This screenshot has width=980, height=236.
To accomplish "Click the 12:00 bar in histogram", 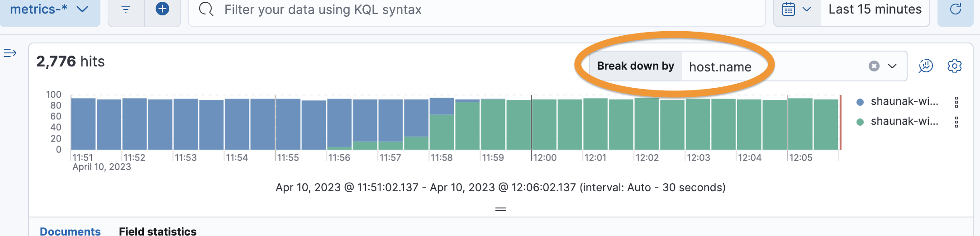I will [x=544, y=125].
